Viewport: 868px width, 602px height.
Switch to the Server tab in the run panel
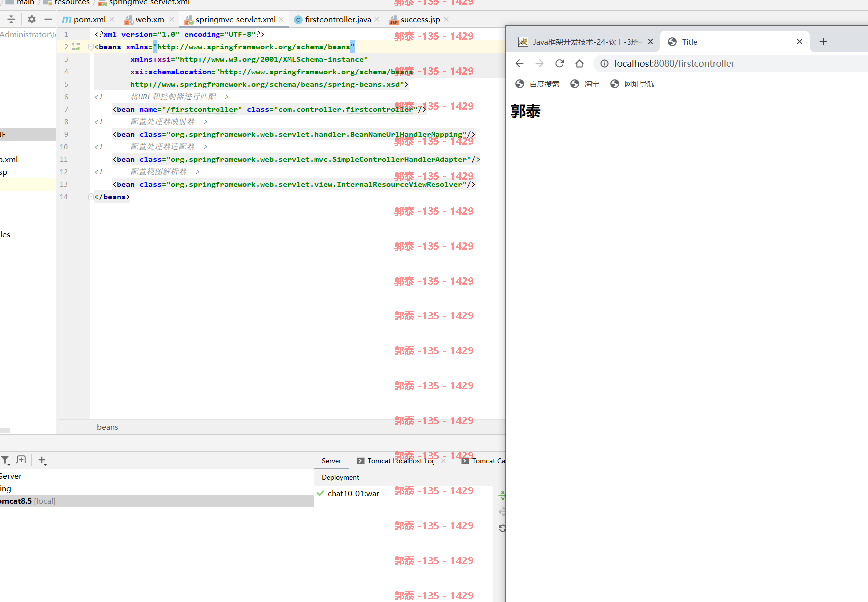click(x=331, y=461)
